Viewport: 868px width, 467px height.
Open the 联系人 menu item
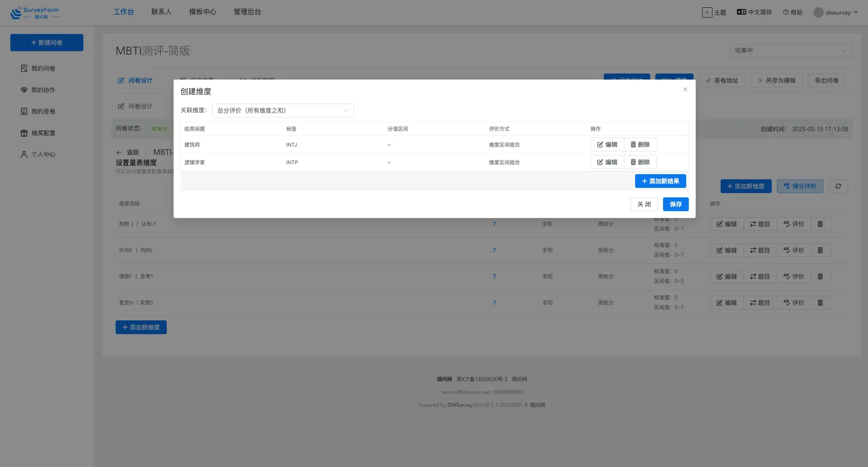click(161, 12)
